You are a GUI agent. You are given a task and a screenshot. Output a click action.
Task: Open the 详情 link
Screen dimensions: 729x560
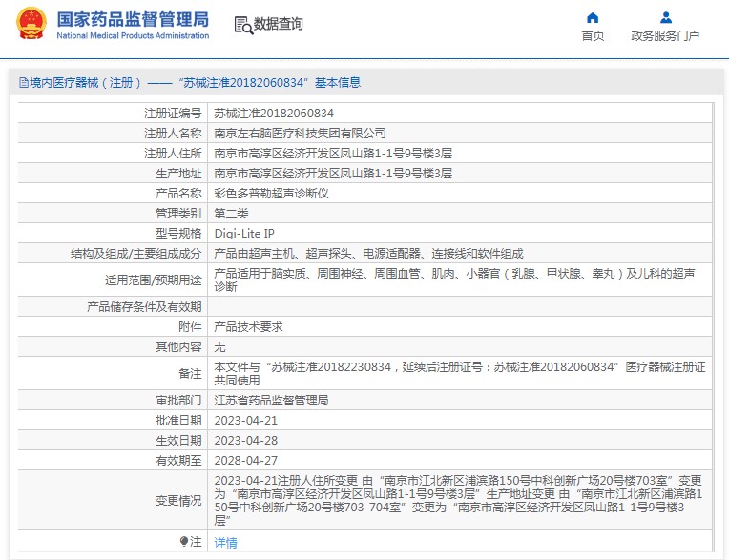(x=225, y=543)
